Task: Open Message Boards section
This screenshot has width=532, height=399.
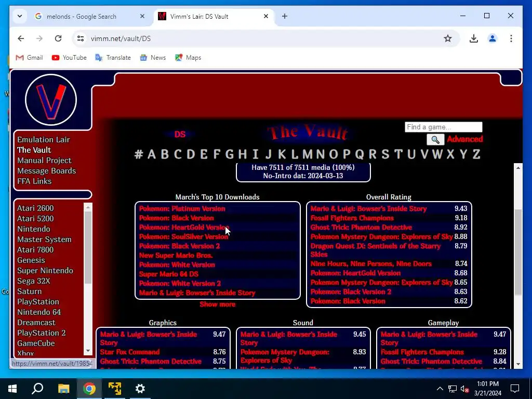Action: [46, 171]
